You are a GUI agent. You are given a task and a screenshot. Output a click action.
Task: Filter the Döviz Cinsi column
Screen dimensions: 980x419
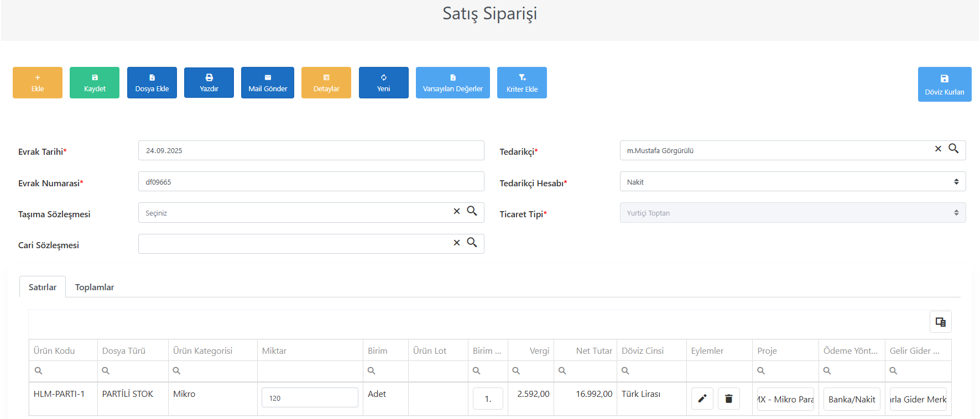click(x=651, y=371)
